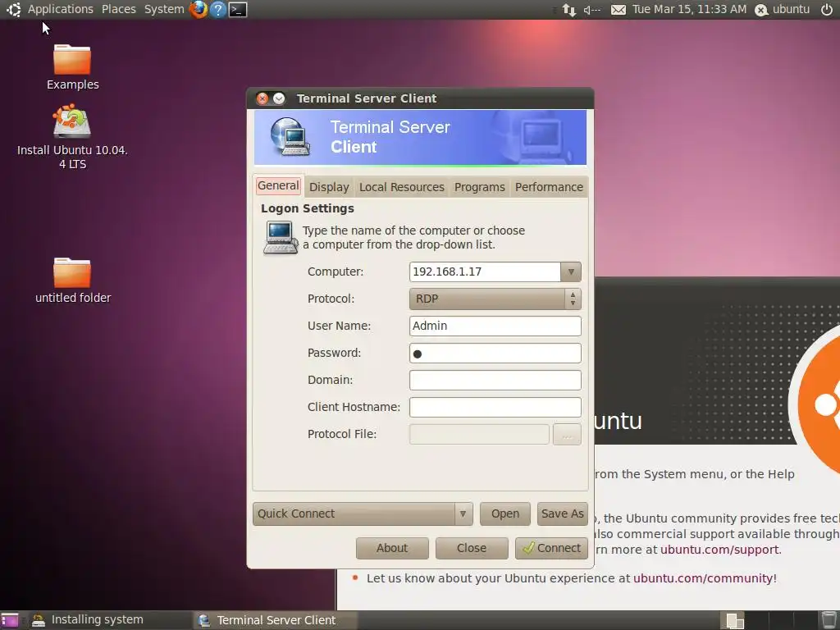Screen dimensions: 840x630
Task: Click the Ubuntu logo beside Applications
Action: point(13,9)
